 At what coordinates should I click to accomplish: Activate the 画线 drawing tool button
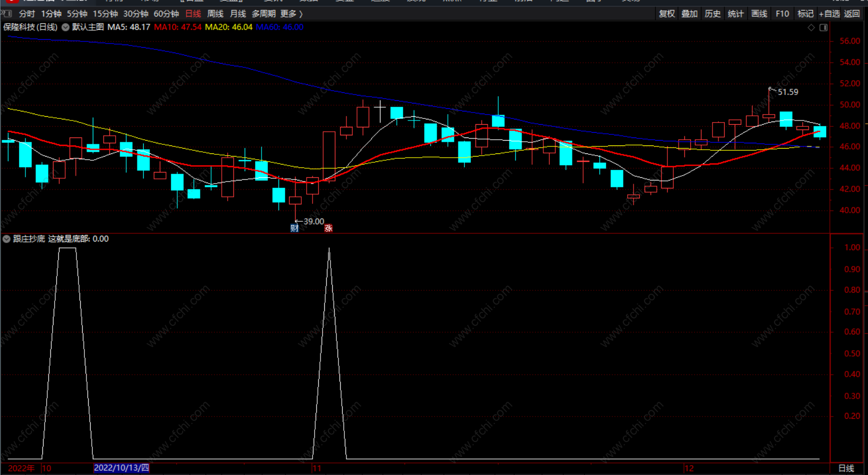[x=759, y=14]
